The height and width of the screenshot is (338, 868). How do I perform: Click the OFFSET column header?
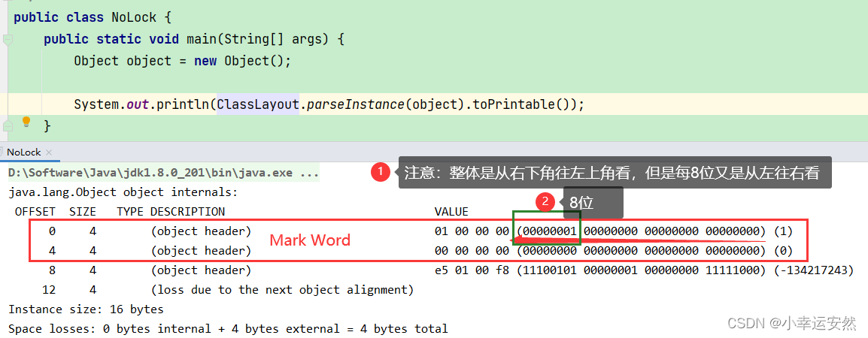click(x=35, y=211)
